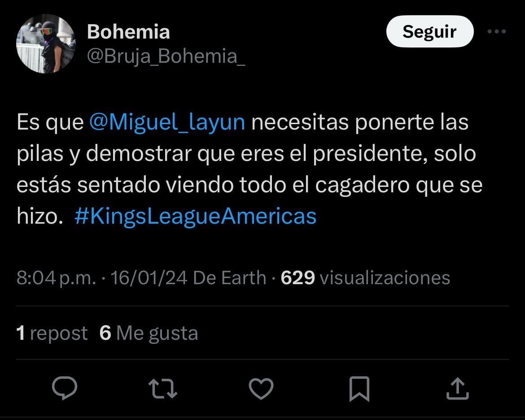The width and height of the screenshot is (525, 420).
Task: Visit the display name Bohemia
Action: 128,31
